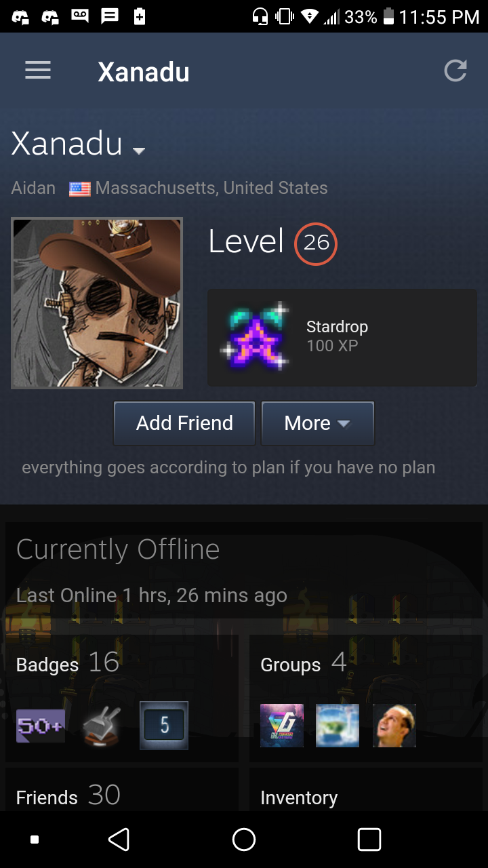Click the Add Friend button

coord(184,423)
